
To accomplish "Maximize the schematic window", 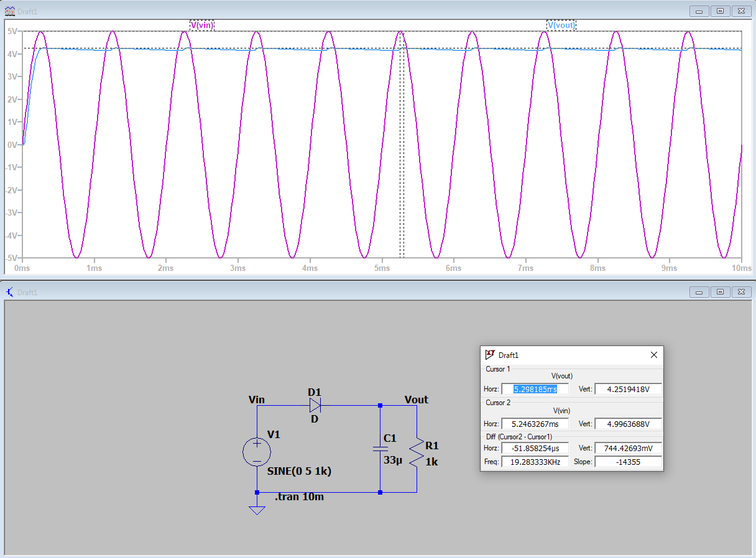I will coord(720,292).
